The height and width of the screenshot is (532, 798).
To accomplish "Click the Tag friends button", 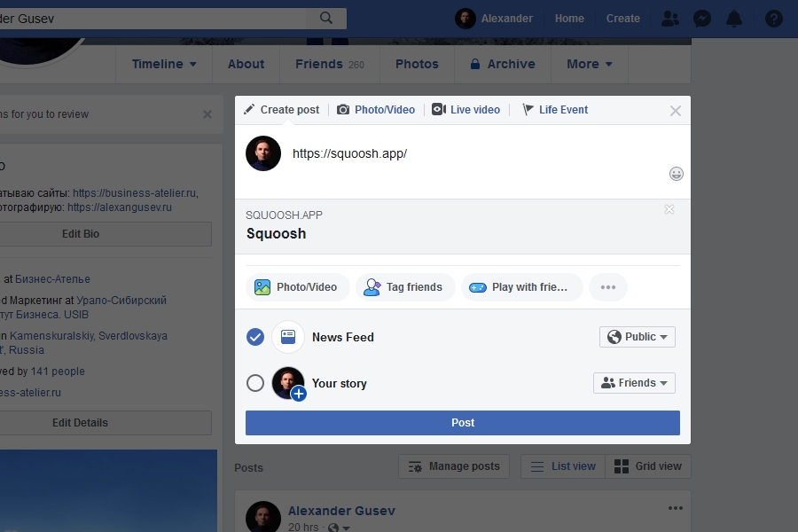I will [405, 287].
